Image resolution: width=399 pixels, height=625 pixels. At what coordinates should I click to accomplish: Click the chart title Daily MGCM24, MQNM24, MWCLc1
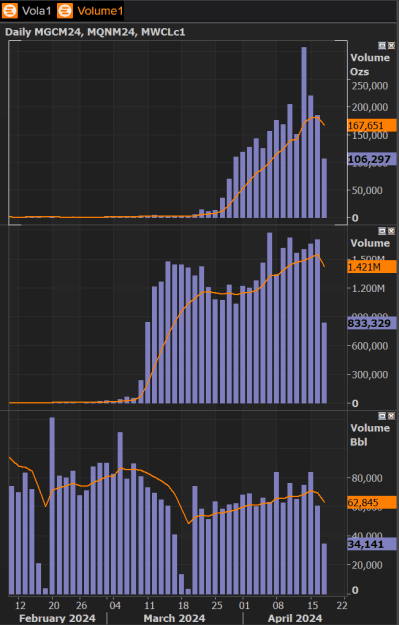(x=95, y=32)
